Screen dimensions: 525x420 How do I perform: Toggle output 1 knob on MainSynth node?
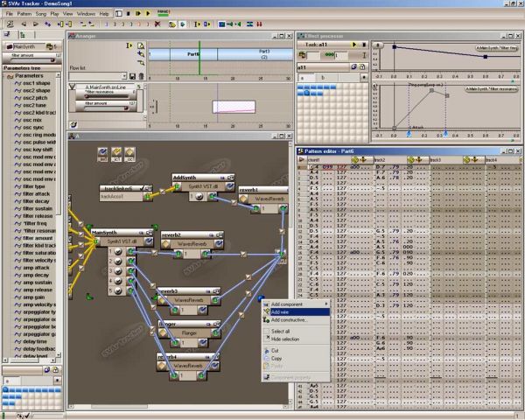click(119, 250)
